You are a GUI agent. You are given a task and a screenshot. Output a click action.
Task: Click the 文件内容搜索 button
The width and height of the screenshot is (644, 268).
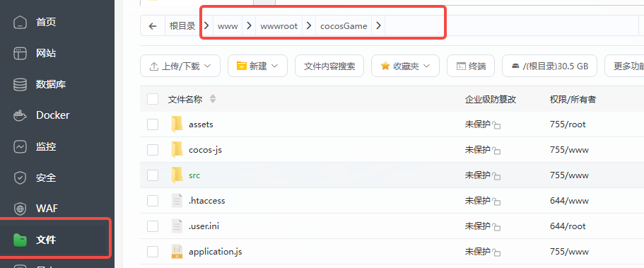click(329, 66)
